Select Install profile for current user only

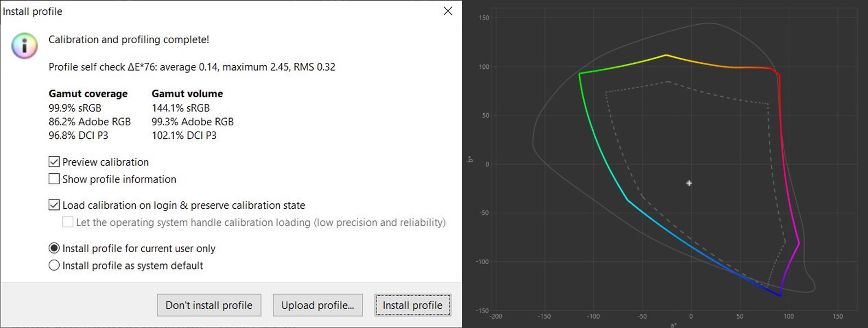pos(54,248)
